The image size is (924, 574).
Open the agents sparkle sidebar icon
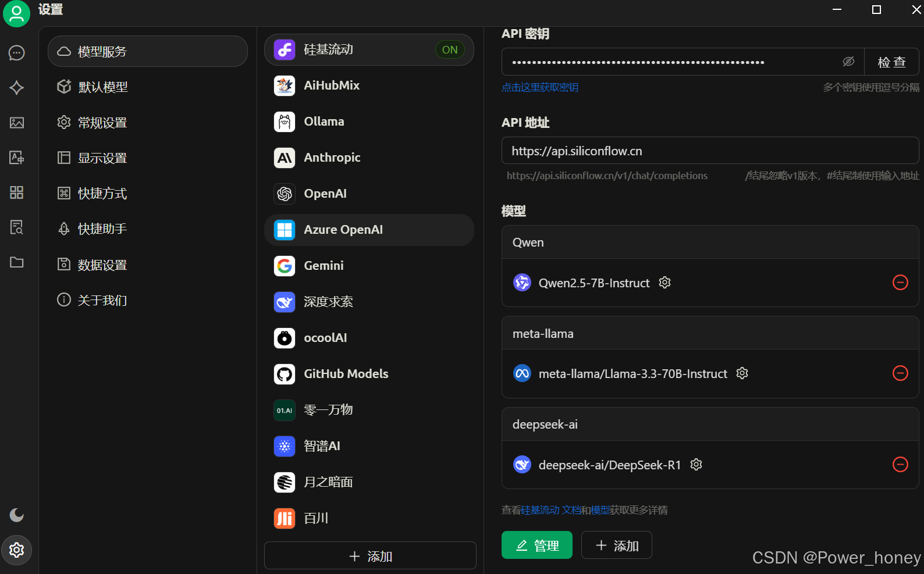[17, 88]
